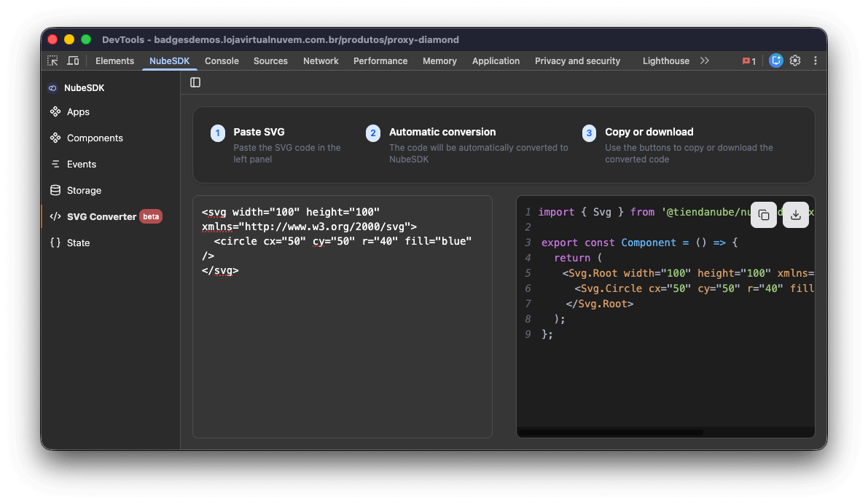Copy the converted NubeSDK code

763,215
